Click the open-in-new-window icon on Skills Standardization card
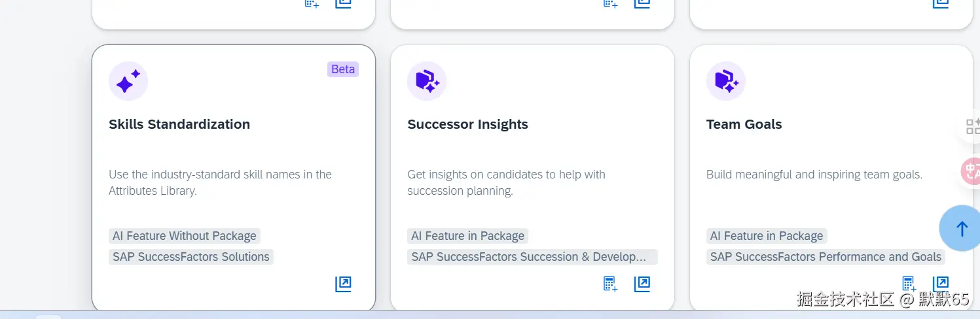The width and height of the screenshot is (980, 319). pyautogui.click(x=343, y=284)
